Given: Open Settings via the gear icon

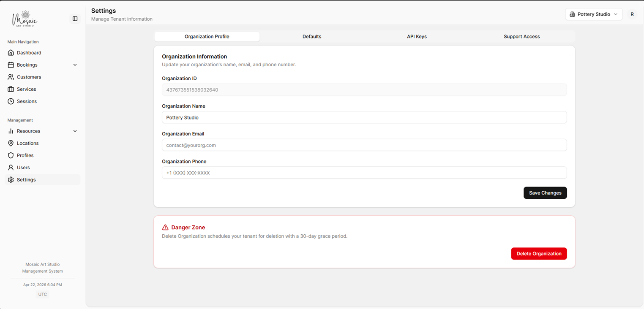Looking at the screenshot, I should (11, 179).
